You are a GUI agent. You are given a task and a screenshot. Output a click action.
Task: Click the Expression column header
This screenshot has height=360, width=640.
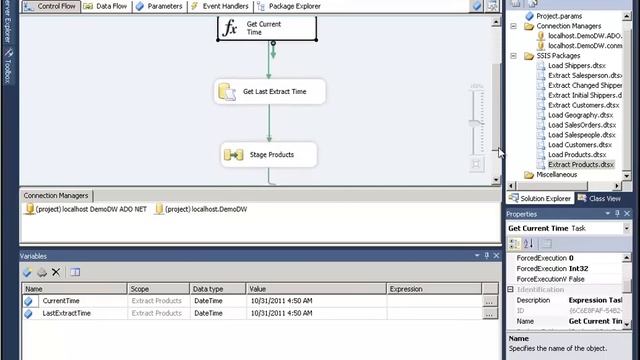coord(434,289)
